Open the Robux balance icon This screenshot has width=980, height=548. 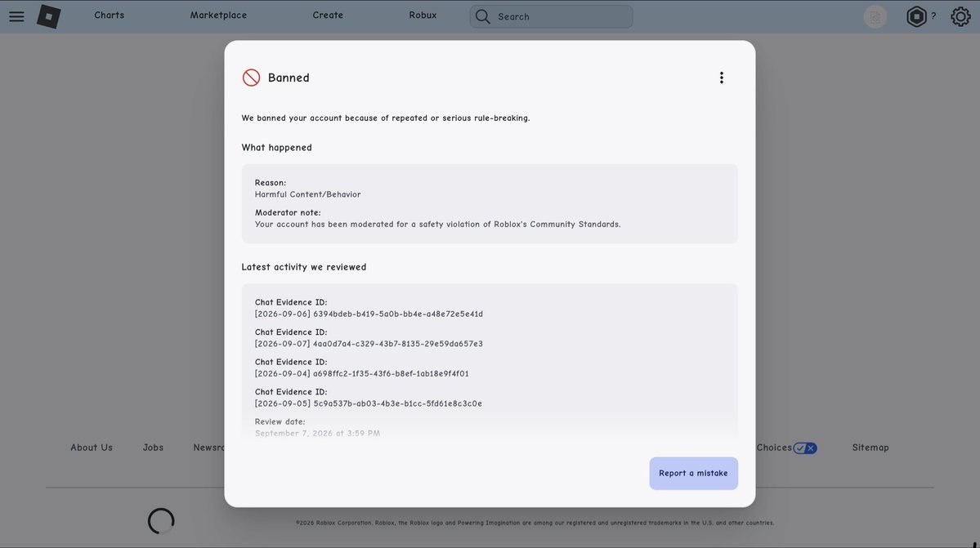tap(916, 16)
